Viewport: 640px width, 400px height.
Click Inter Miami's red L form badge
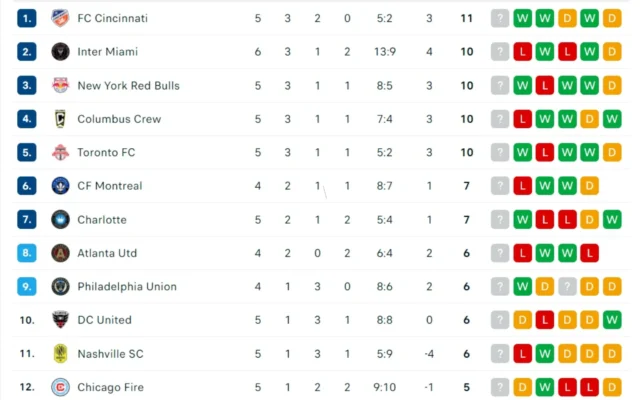(522, 52)
